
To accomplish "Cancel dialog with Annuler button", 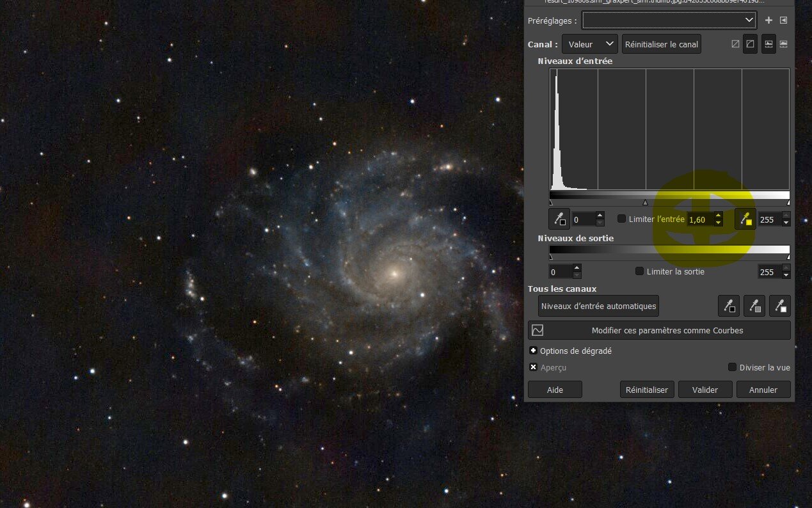I will pos(763,389).
